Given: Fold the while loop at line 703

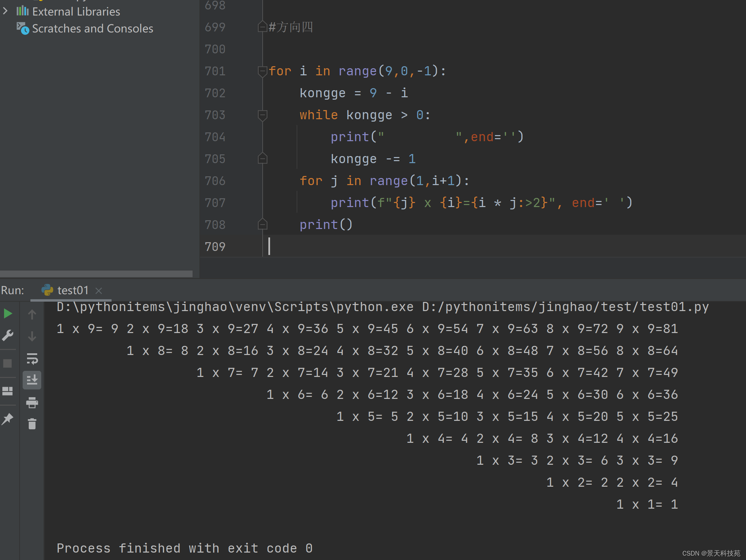Looking at the screenshot, I should (x=263, y=115).
